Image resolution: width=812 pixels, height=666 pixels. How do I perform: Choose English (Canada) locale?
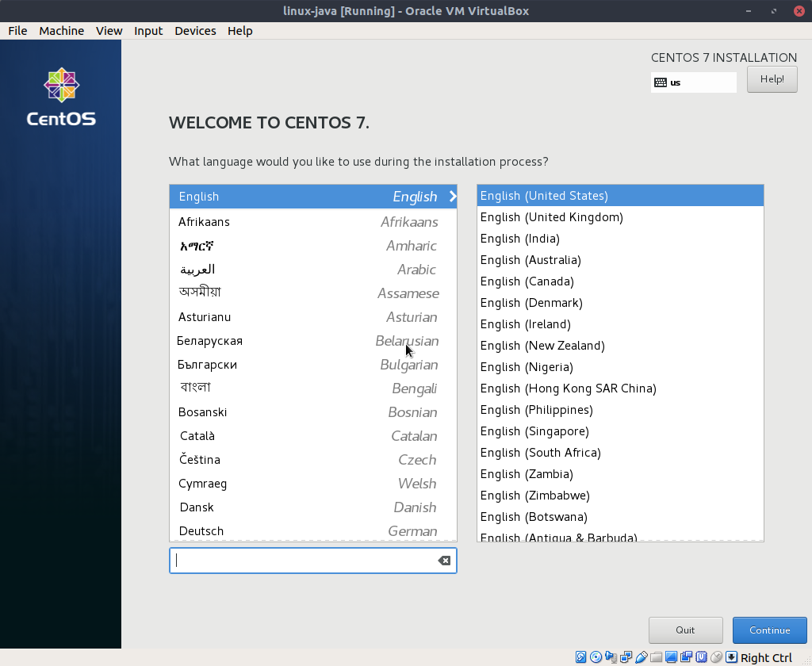click(620, 281)
